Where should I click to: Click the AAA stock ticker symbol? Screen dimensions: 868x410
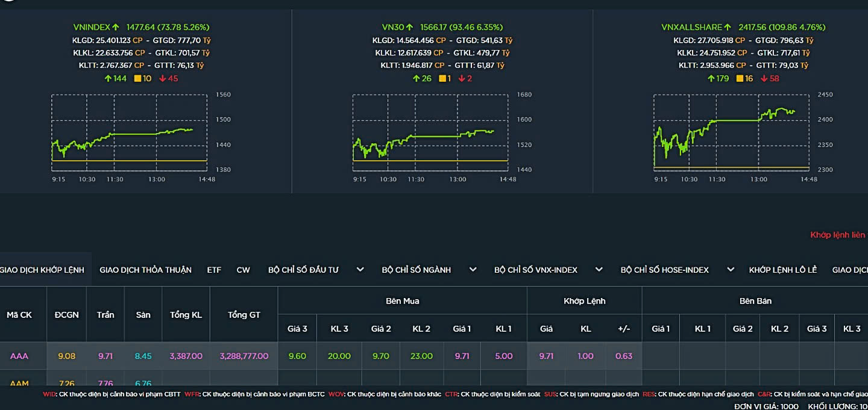click(19, 356)
